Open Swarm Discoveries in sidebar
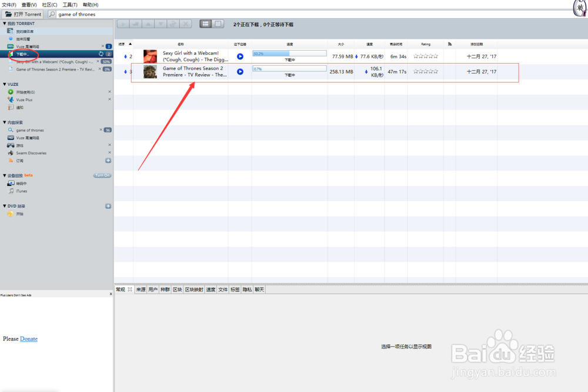 31,153
